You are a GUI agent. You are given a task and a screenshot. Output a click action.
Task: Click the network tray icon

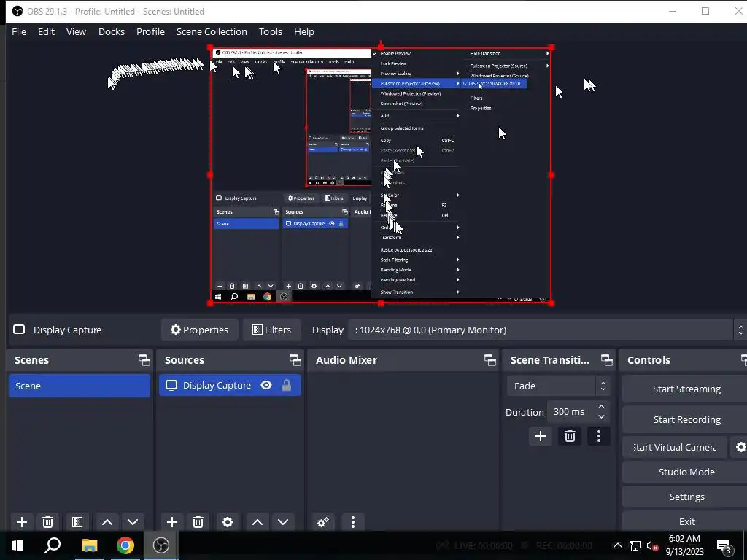635,545
